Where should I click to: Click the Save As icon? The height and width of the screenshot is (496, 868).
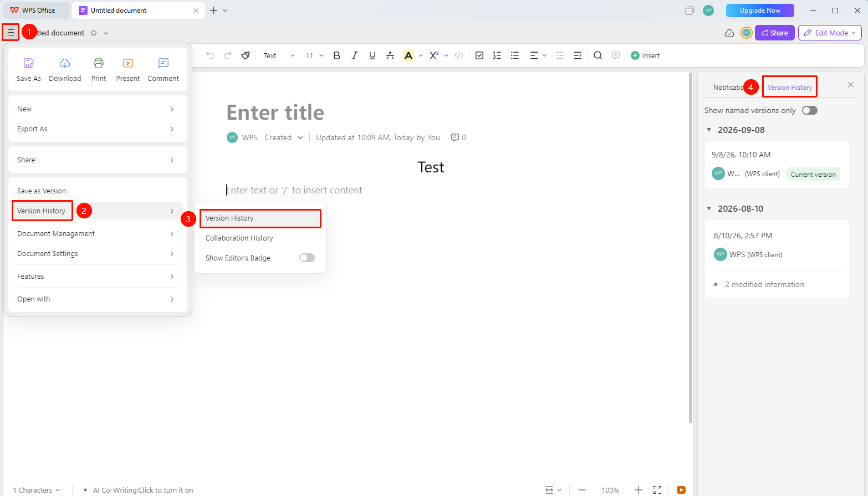click(x=29, y=63)
